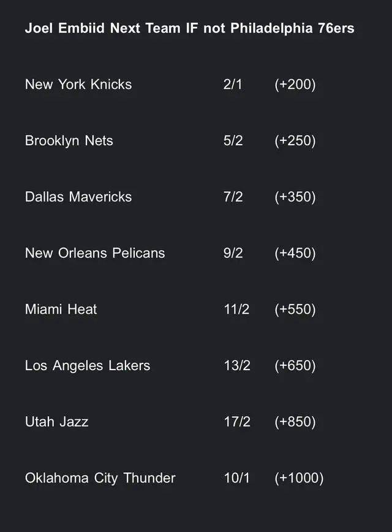The width and height of the screenshot is (392, 532).
Task: Select Oklahoma City Thunder team name
Action: click(100, 478)
